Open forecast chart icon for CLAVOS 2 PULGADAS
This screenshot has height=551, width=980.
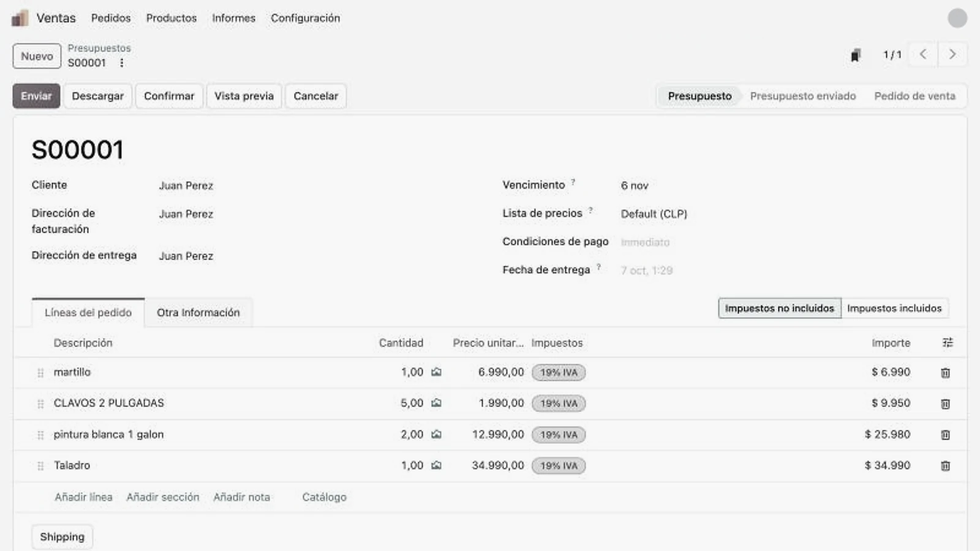(436, 403)
